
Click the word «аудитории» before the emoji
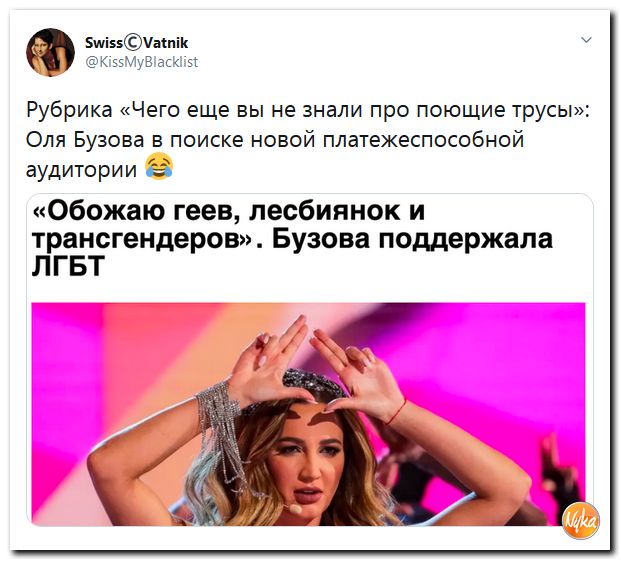coord(82,170)
